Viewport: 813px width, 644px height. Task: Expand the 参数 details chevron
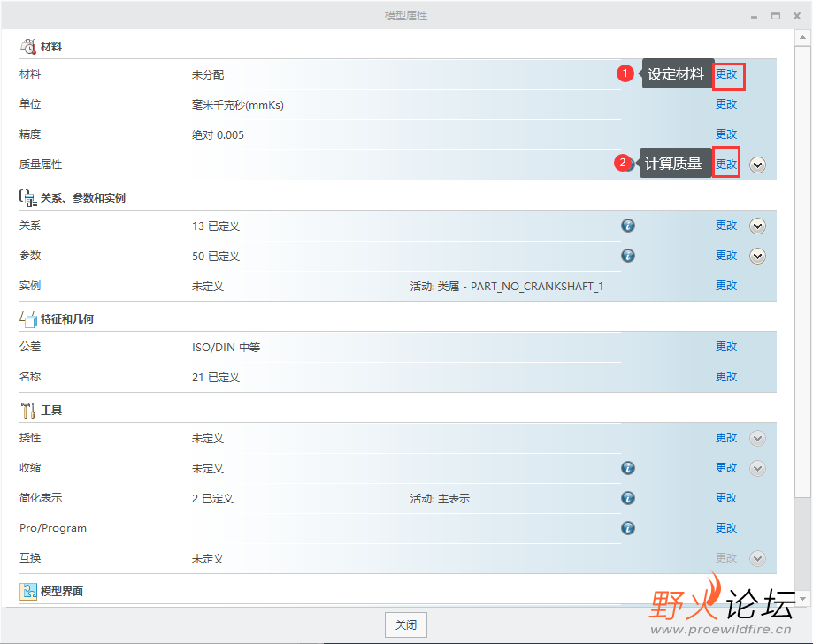[757, 257]
